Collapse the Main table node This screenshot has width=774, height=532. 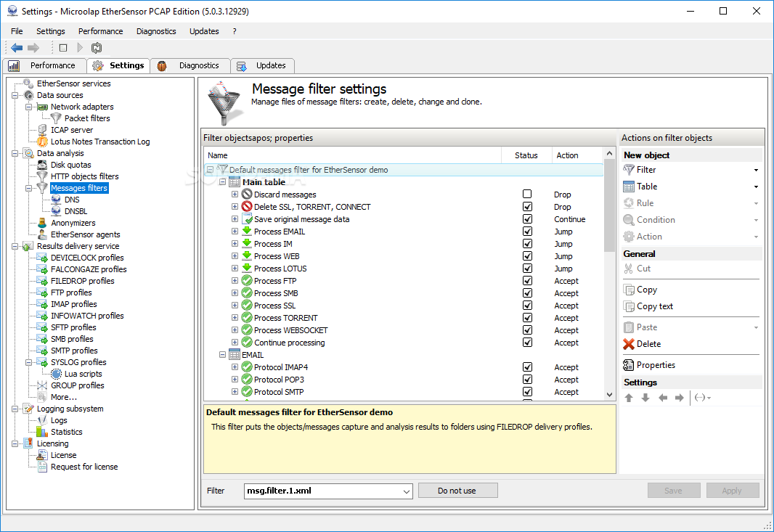223,182
